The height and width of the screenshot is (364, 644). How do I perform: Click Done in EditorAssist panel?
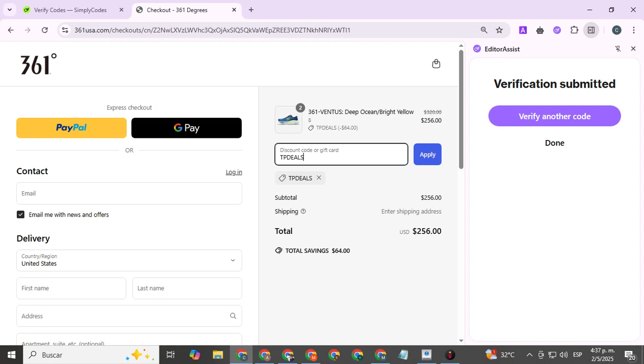tap(554, 143)
